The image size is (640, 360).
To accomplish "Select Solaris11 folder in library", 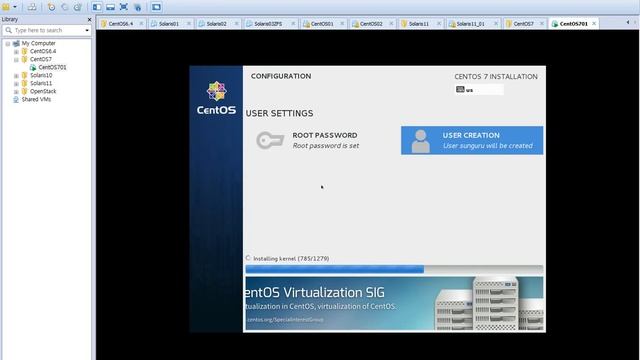I will (x=41, y=83).
